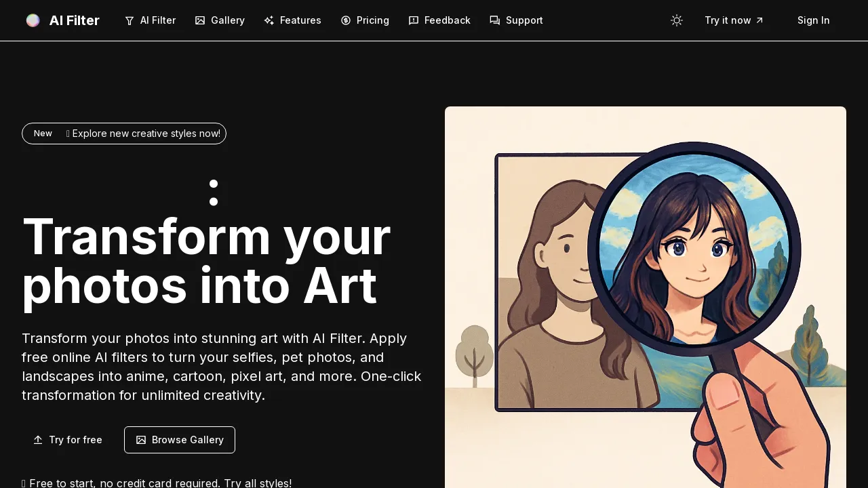Click the Browse Gallery button
The height and width of the screenshot is (488, 868).
[180, 440]
